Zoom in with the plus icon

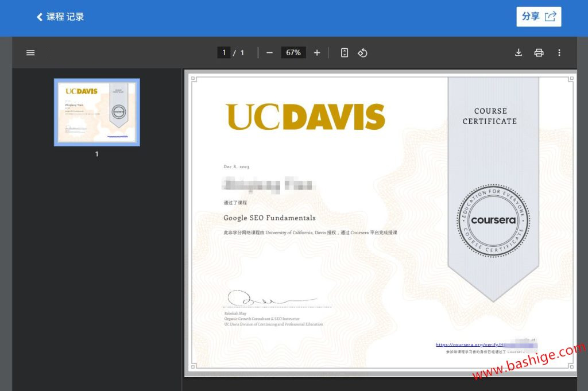click(317, 53)
